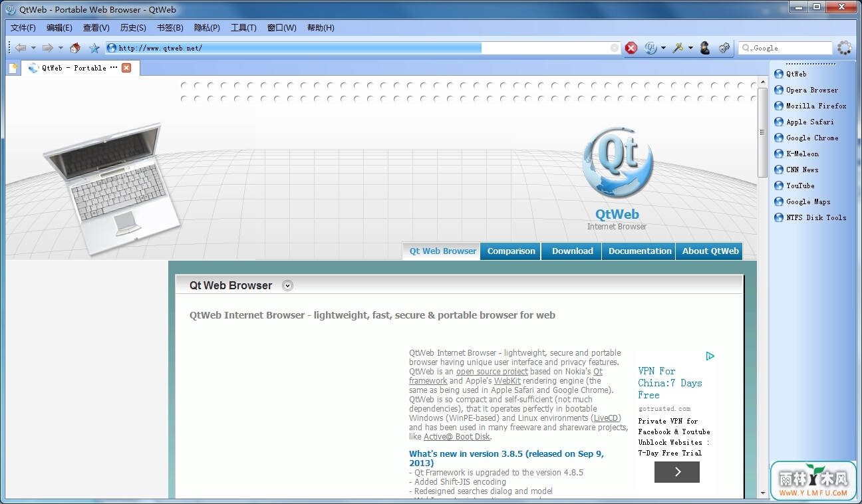Viewport: 862px width, 504px height.
Task: Click the bookmarks panel dotted grip handle
Action: click(810, 64)
